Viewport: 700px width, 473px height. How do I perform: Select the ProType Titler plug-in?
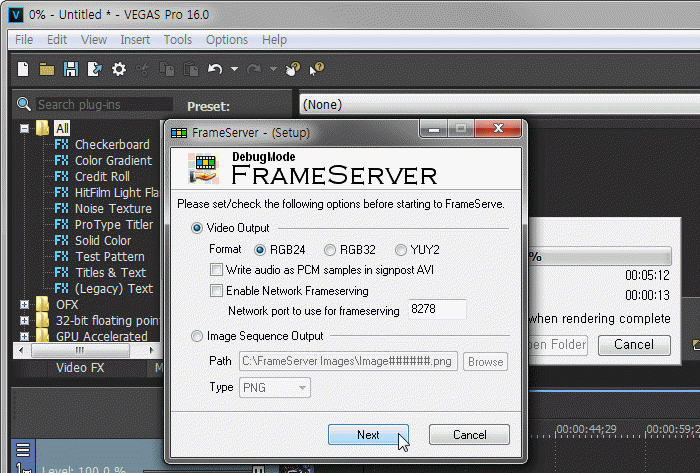[x=114, y=224]
